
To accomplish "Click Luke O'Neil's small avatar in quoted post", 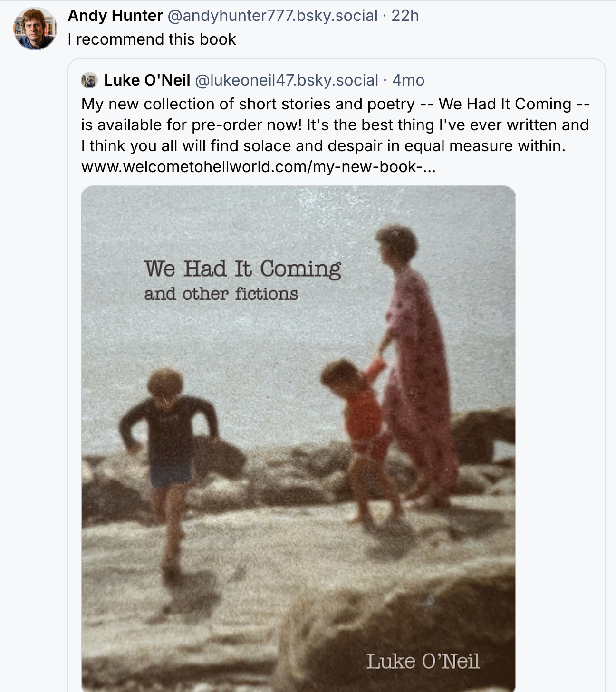I will coord(89,80).
